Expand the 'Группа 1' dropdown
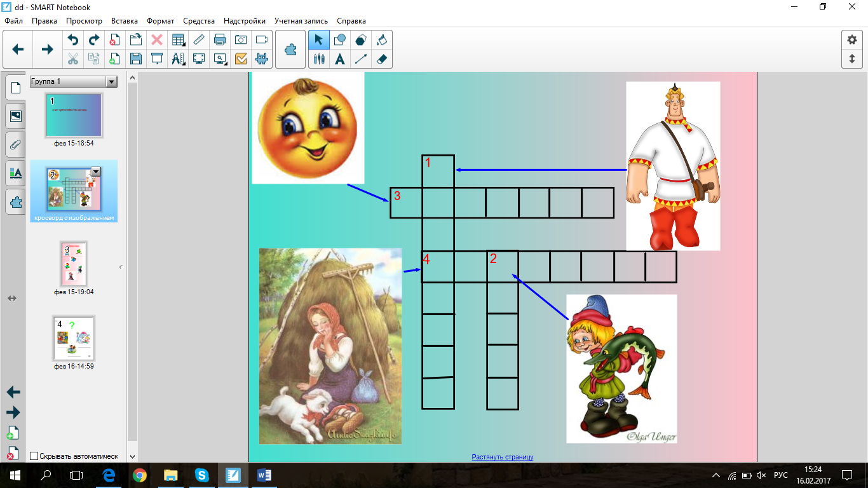868x488 pixels. pos(111,81)
